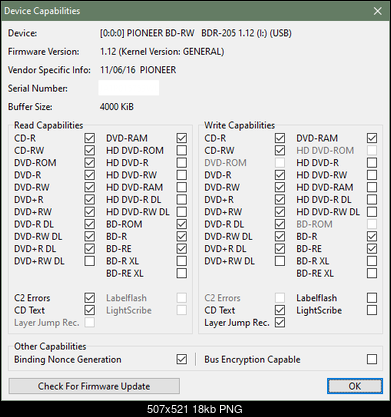This screenshot has height=417, width=391.
Task: Toggle the Read DVD-R DL checkbox
Action: 90,224
